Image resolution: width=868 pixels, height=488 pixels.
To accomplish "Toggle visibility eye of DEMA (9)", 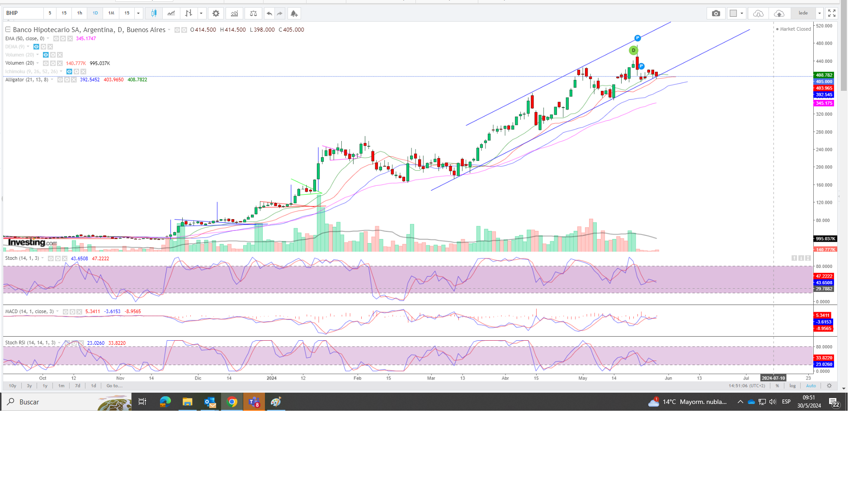I will tap(36, 47).
